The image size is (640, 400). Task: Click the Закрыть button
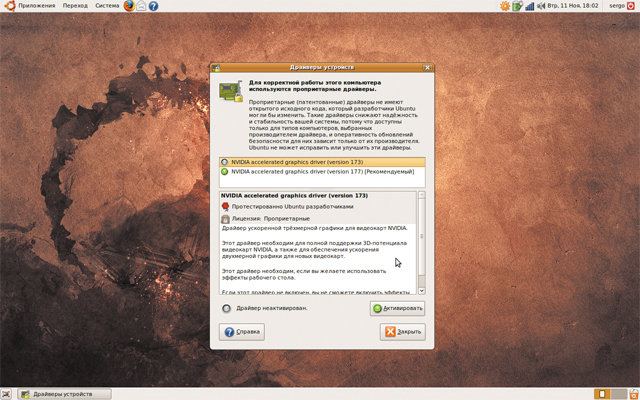(x=402, y=332)
